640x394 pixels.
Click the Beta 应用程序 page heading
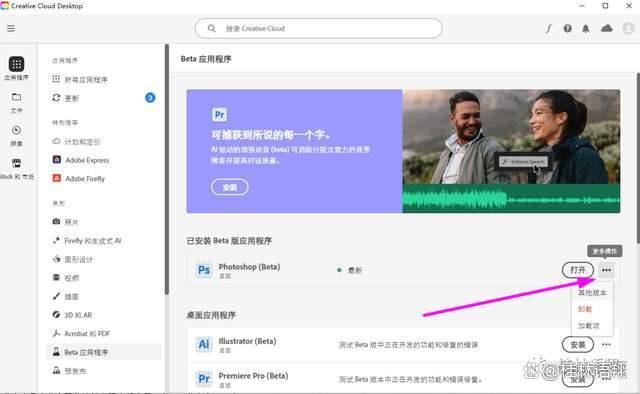point(206,59)
